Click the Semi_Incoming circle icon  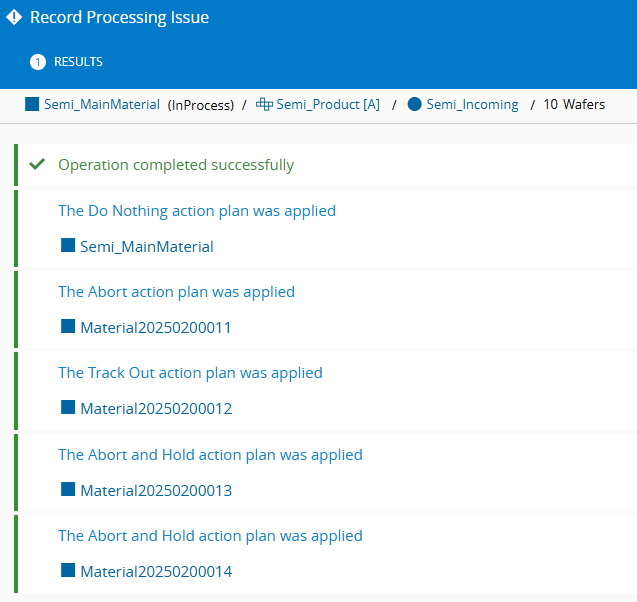point(415,104)
